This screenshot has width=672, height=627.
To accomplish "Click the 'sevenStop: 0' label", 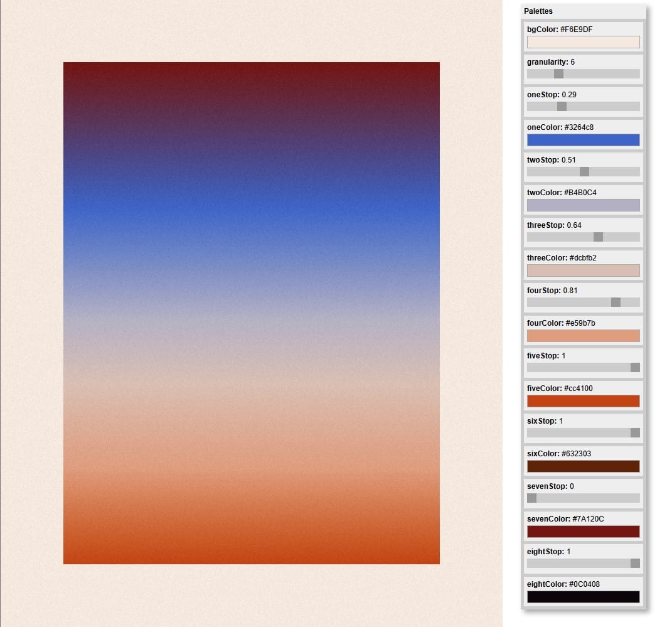I will click(551, 486).
